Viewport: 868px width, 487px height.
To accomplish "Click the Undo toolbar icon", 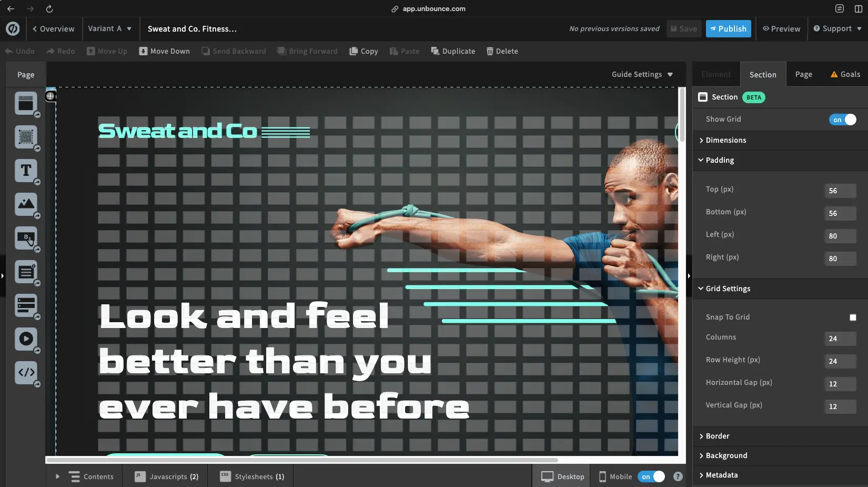I will (19, 51).
